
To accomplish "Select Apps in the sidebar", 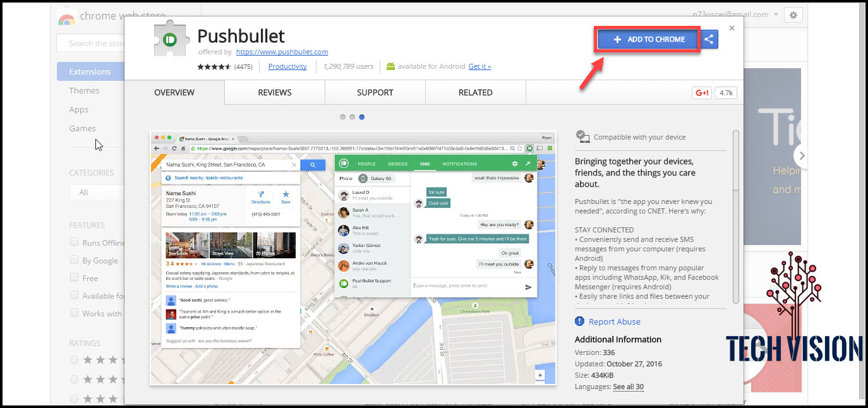I will pyautogui.click(x=79, y=109).
